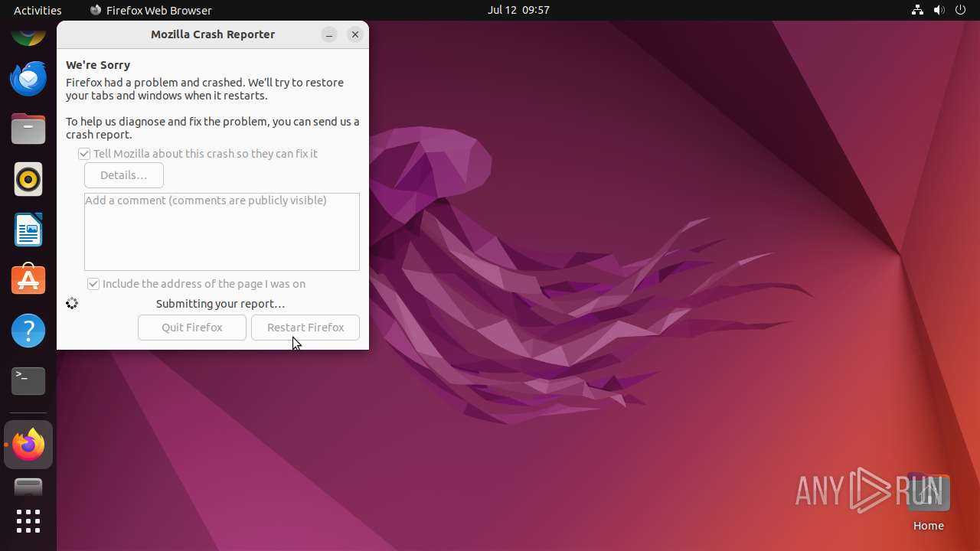Open the removable drive icon in dock
The image size is (980, 551).
pos(28,487)
